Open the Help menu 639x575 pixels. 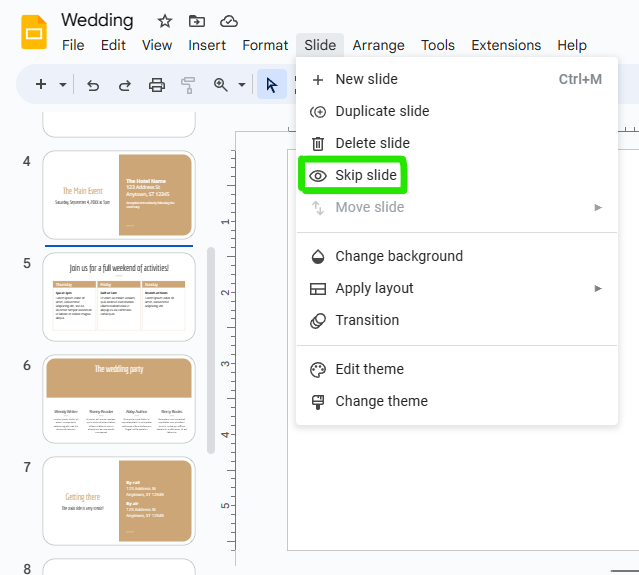click(572, 45)
